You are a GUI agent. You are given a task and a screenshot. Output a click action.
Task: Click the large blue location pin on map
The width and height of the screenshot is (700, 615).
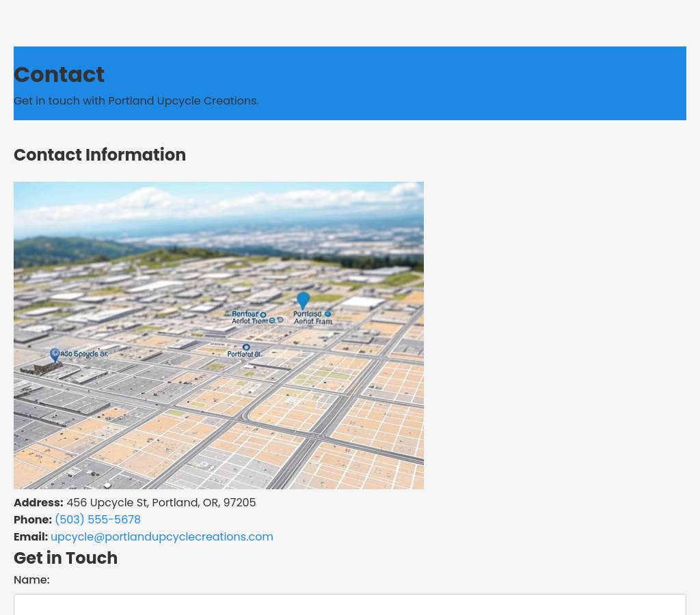click(x=303, y=299)
